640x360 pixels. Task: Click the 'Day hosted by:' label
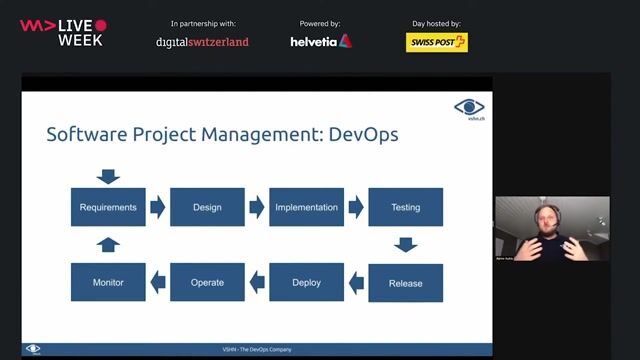(436, 24)
